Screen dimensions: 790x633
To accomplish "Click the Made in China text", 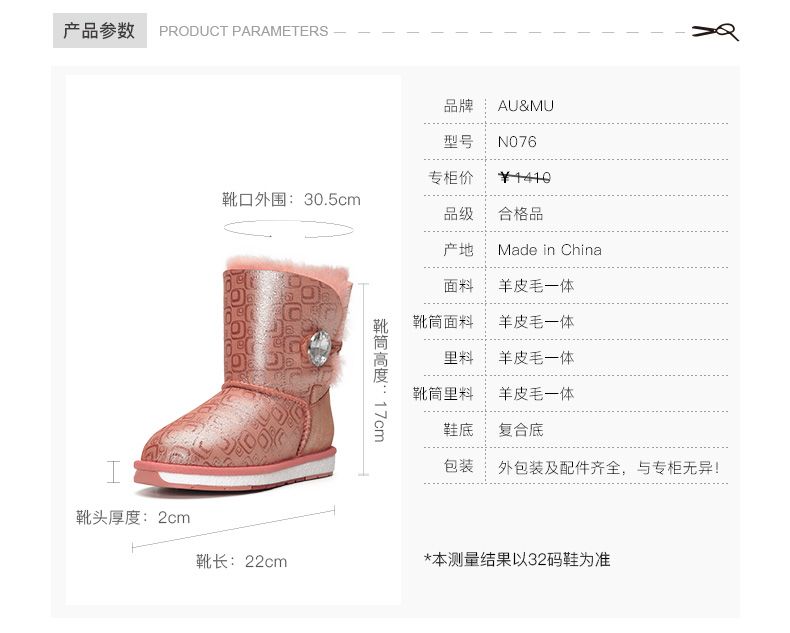I will coord(549,250).
